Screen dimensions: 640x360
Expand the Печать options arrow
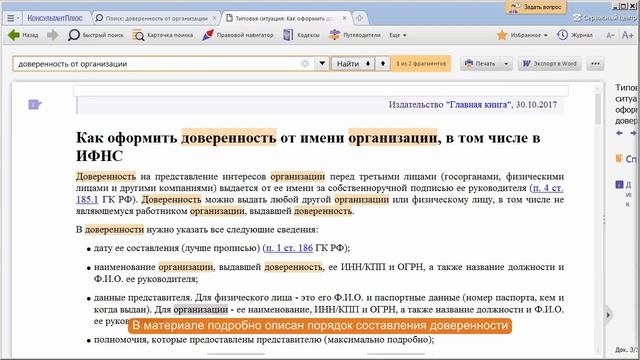[506, 64]
